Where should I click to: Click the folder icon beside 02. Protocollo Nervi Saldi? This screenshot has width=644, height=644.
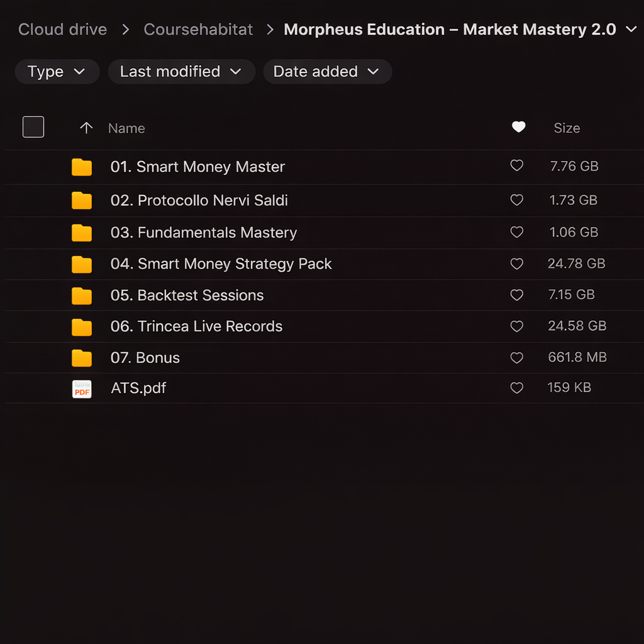82,201
